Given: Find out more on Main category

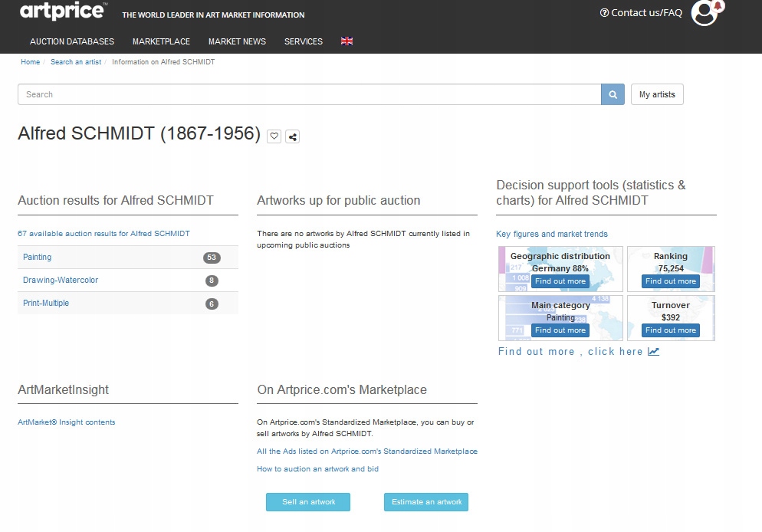Looking at the screenshot, I should [x=560, y=330].
